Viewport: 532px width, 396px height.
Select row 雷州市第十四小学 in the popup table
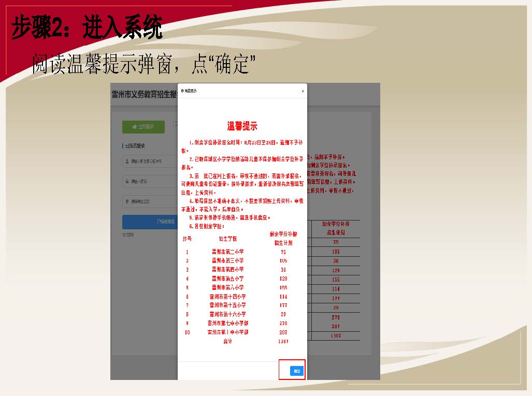tap(237, 297)
